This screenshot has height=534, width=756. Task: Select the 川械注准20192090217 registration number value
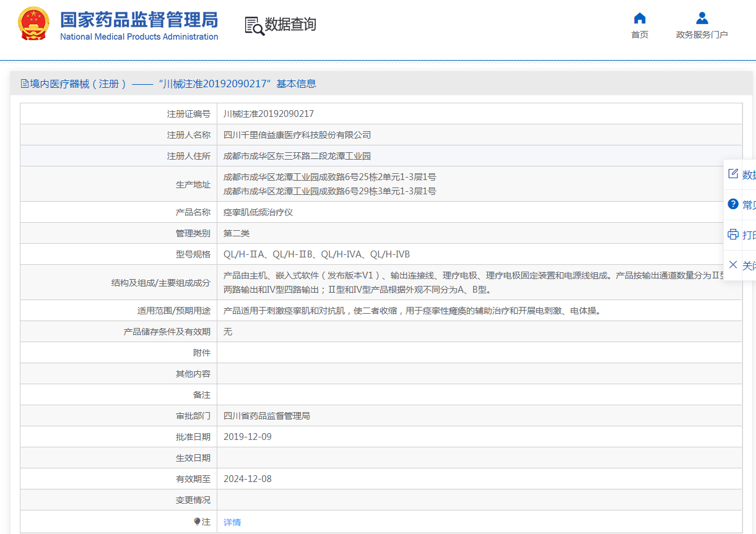[269, 114]
